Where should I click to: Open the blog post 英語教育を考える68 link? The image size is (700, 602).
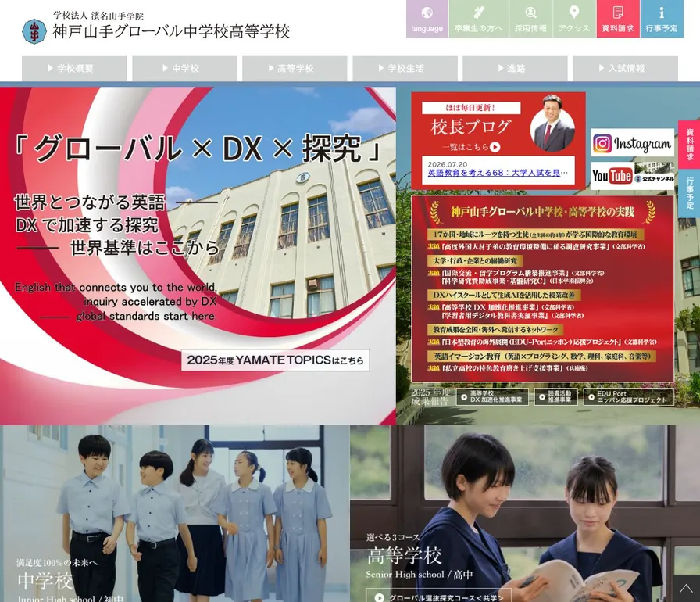pos(498,172)
